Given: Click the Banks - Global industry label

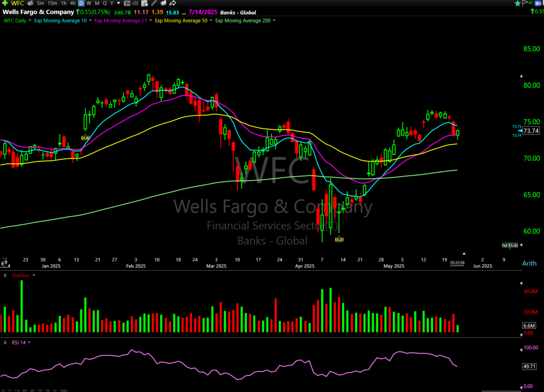Looking at the screenshot, I should coord(238,13).
